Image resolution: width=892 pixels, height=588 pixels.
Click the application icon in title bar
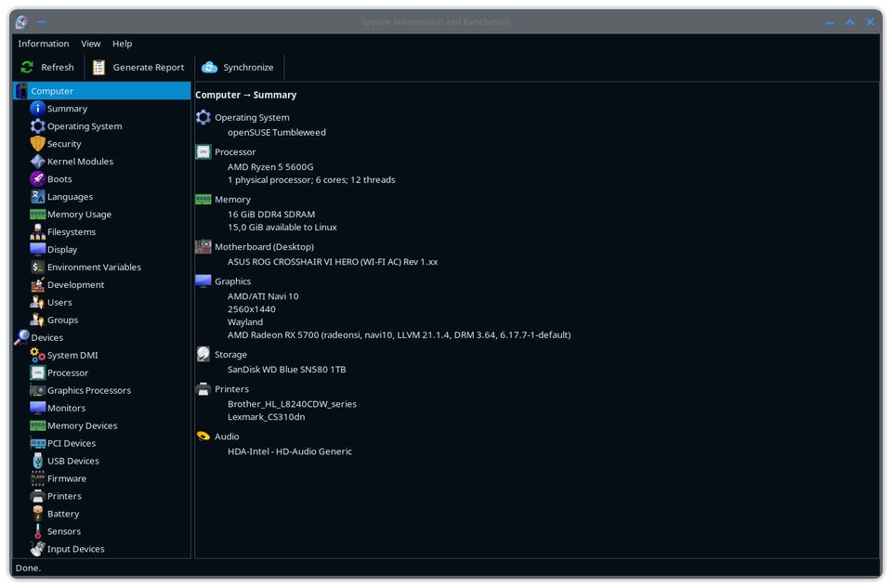[x=21, y=21]
